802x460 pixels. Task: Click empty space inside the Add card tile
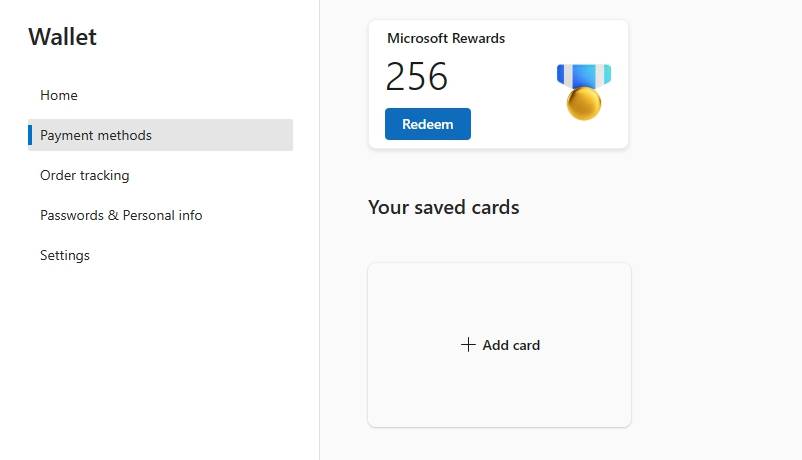tap(499, 395)
